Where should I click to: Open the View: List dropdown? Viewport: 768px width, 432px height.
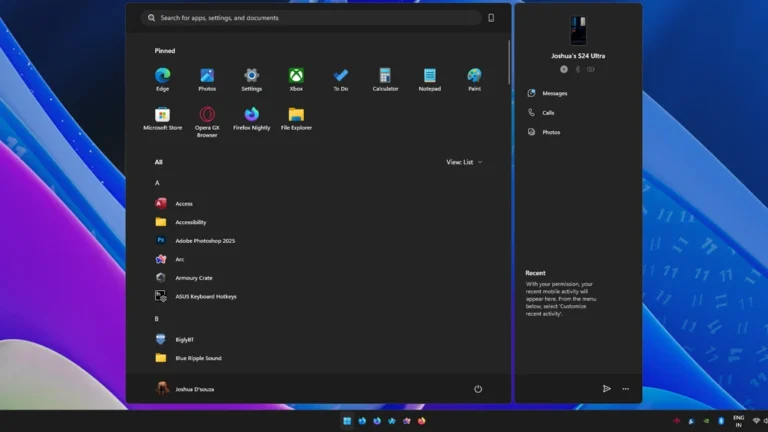464,162
